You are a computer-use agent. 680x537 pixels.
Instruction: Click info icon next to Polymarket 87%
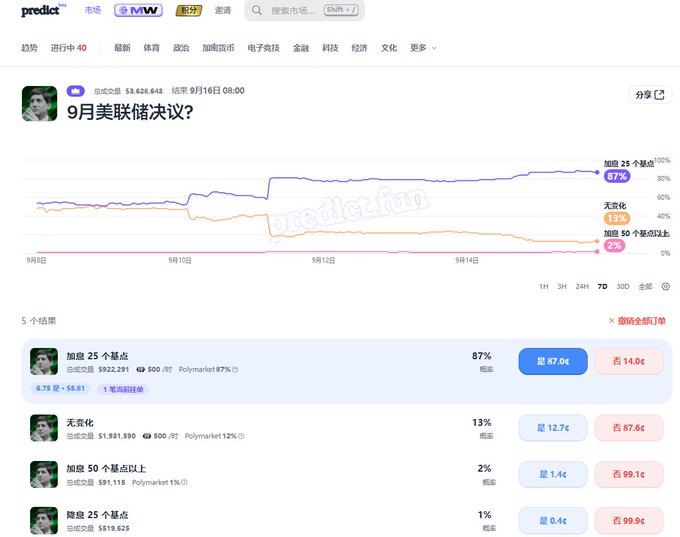click(235, 370)
